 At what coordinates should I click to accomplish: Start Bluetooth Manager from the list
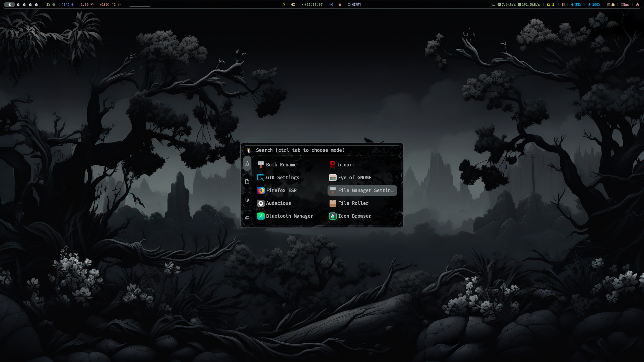pyautogui.click(x=289, y=216)
